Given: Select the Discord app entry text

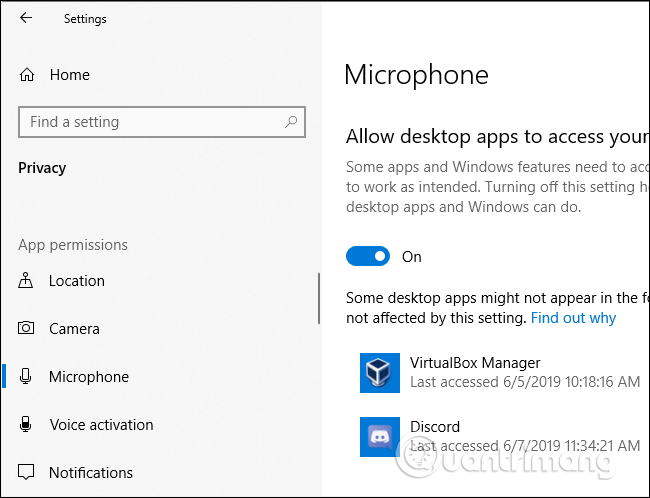Looking at the screenshot, I should [435, 427].
